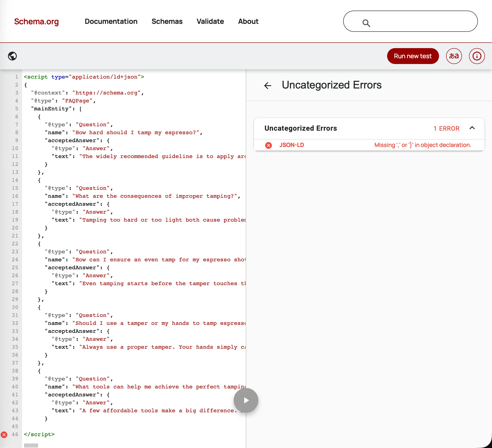Start a new test with Run new test

click(413, 56)
